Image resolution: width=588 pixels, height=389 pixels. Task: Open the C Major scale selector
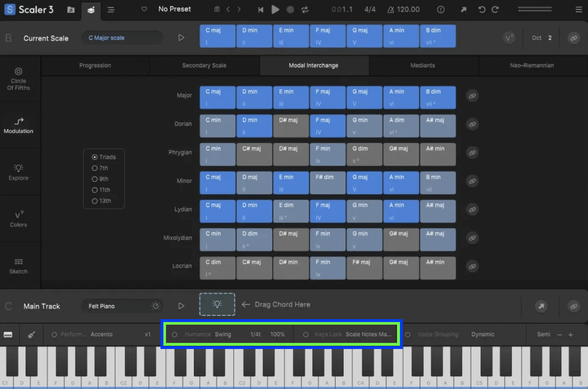coord(122,38)
